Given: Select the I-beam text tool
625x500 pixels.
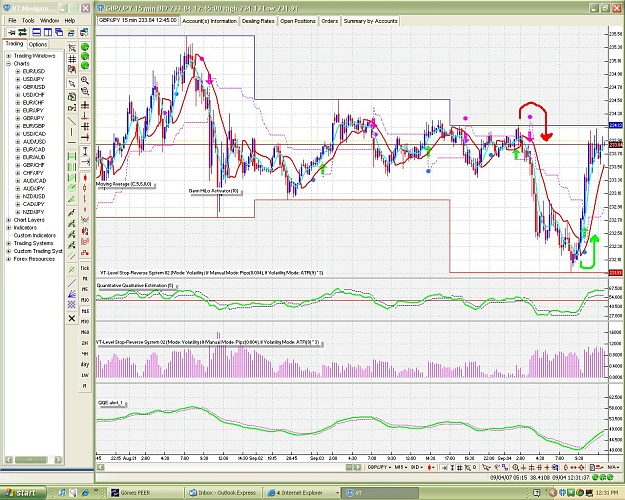Looking at the screenshot, I should pyautogui.click(x=85, y=151).
